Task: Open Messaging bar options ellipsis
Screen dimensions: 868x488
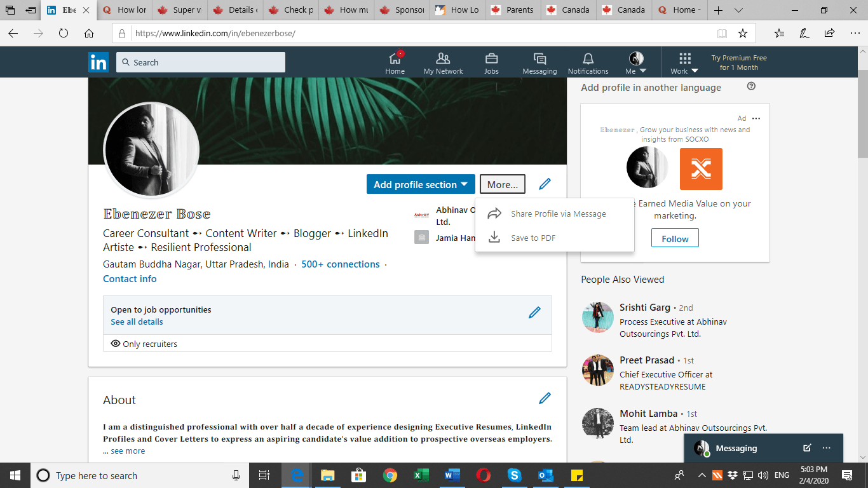Action: point(826,448)
